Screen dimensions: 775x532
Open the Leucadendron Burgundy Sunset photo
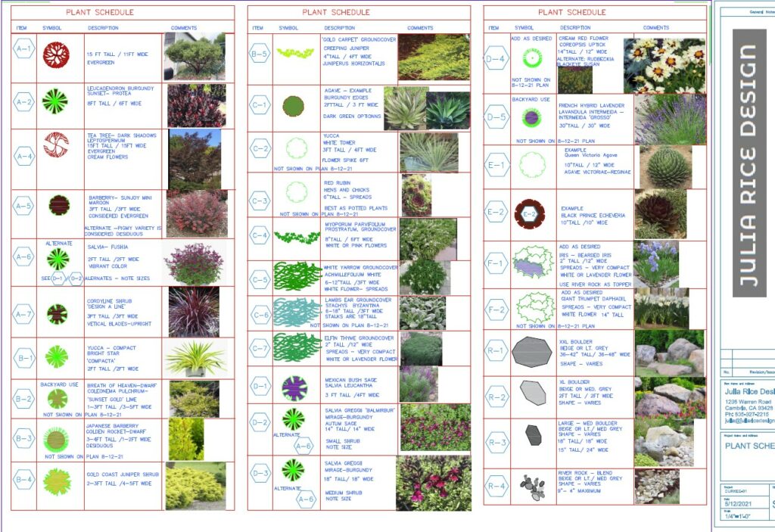(197, 106)
